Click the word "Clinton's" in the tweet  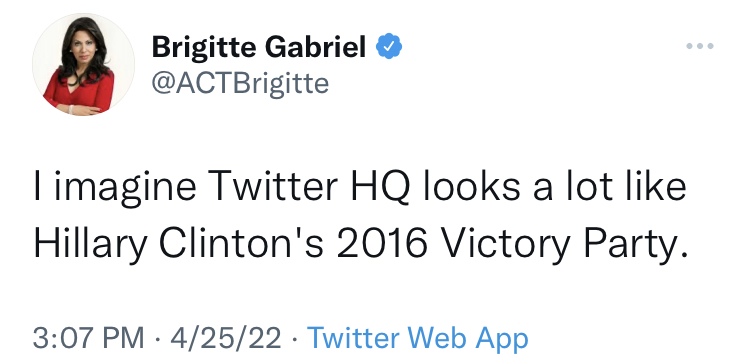[x=241, y=244]
